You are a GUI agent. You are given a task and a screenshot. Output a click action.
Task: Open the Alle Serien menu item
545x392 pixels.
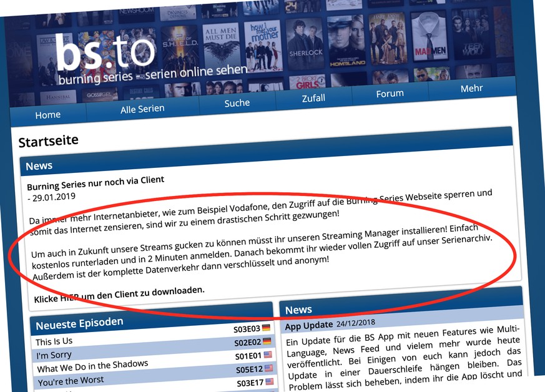[x=142, y=109]
